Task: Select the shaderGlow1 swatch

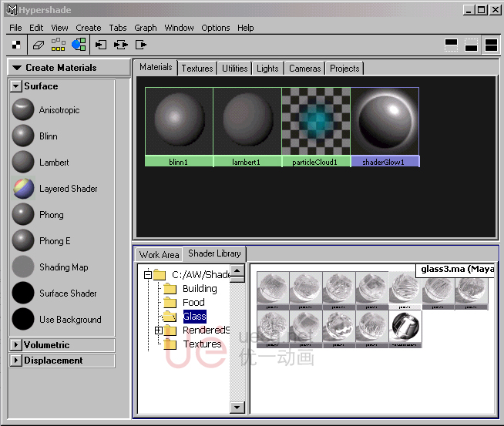Action: [x=385, y=127]
